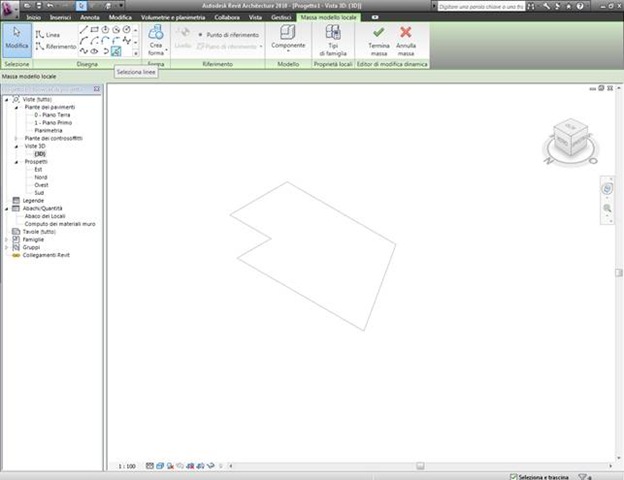This screenshot has width=624, height=480.
Task: Open the Revit application menu logo
Action: pyautogui.click(x=9, y=9)
